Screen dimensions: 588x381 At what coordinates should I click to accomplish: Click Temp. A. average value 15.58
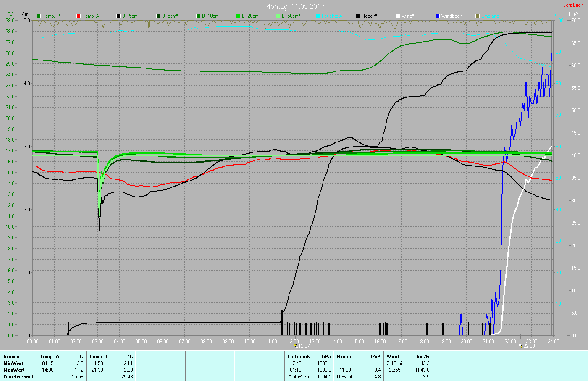click(78, 377)
